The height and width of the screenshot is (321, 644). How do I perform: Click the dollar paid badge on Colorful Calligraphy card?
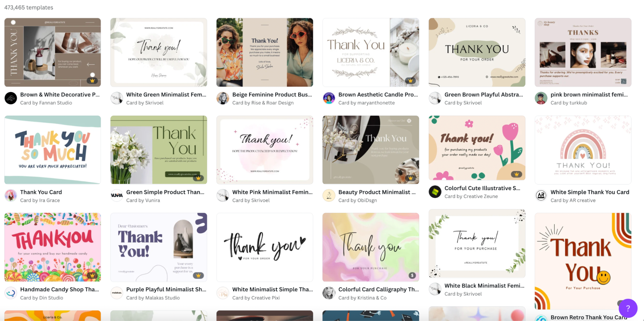[412, 275]
